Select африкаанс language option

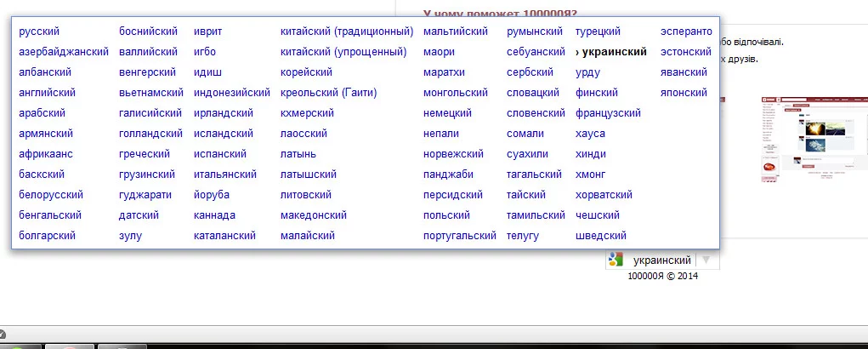pyautogui.click(x=46, y=154)
